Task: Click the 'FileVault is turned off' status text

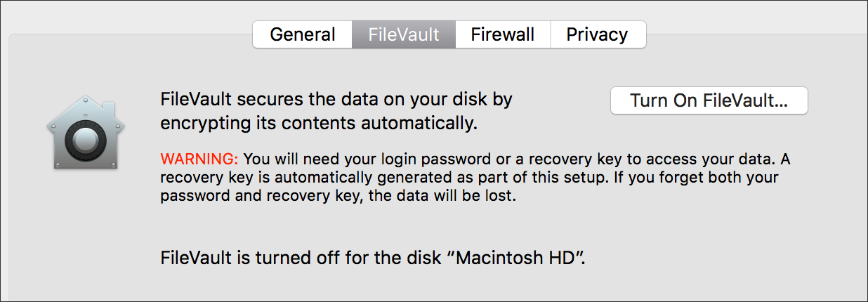Action: click(373, 257)
